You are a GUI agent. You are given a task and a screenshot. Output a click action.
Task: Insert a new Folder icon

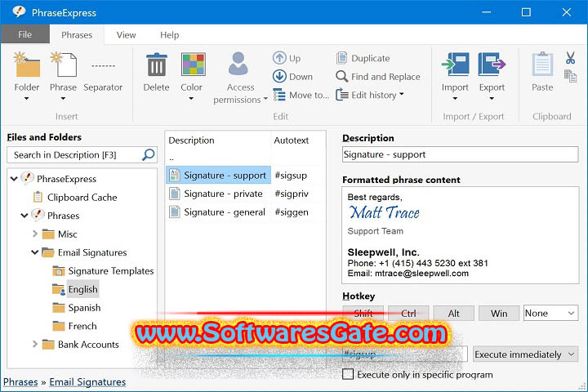27,65
